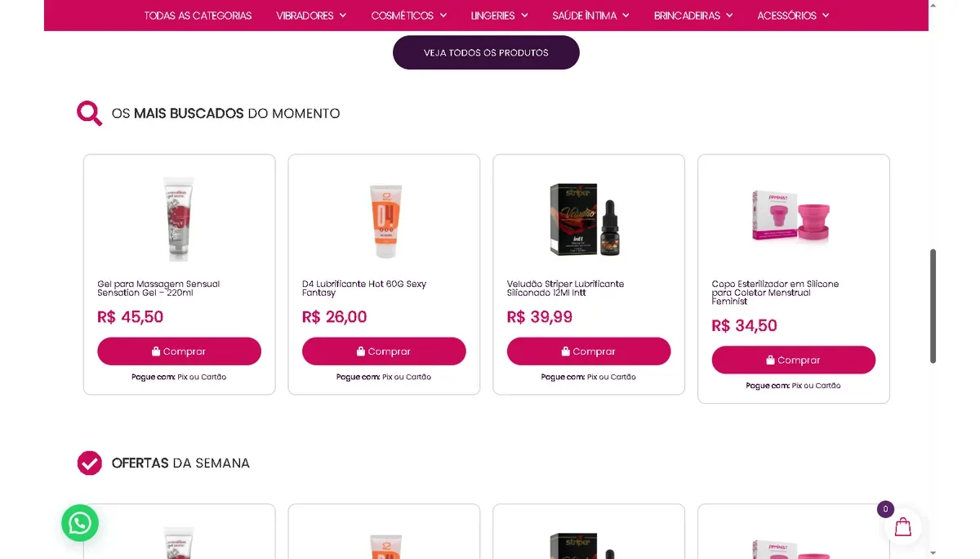Image resolution: width=980 pixels, height=559 pixels.
Task: Open the WhatsApp chat bubble
Action: [80, 523]
